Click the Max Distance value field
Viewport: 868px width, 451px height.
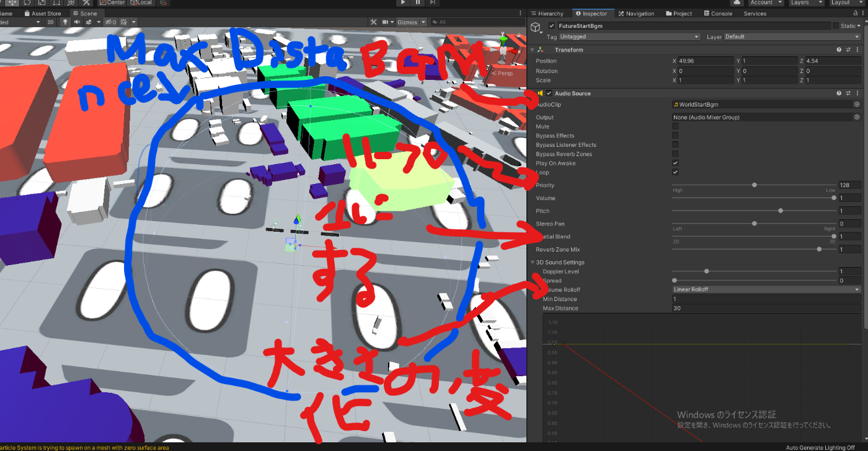coord(767,308)
